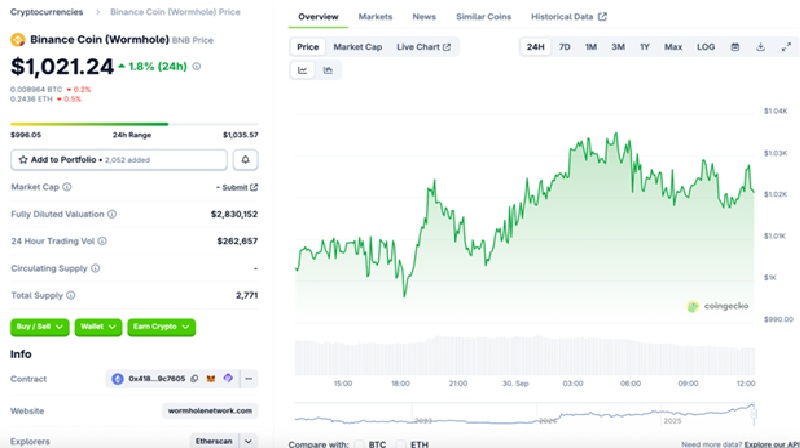Switch to the line chart icon
The image size is (800, 448).
[302, 70]
